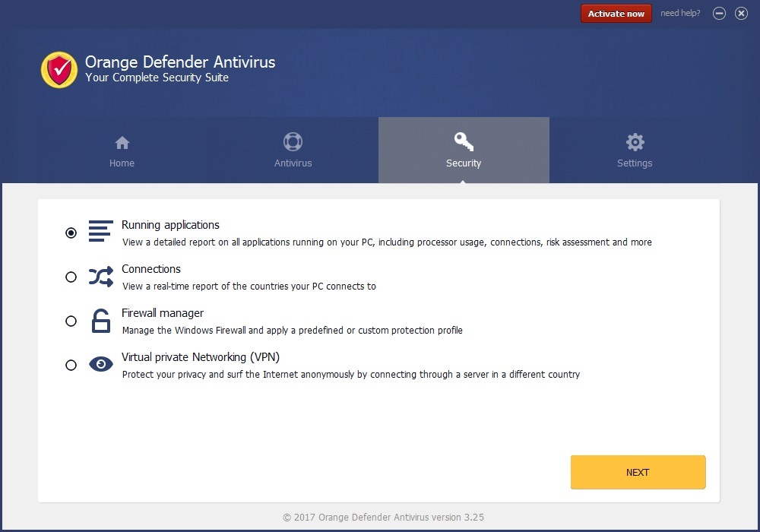Screen dimensions: 760x532
Task: Select the Connections radio button
Action: [x=71, y=277]
